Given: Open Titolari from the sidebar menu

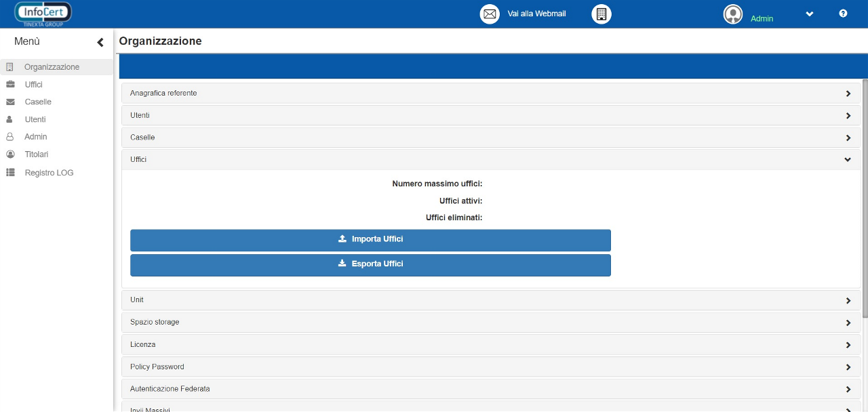Looking at the screenshot, I should [x=37, y=154].
